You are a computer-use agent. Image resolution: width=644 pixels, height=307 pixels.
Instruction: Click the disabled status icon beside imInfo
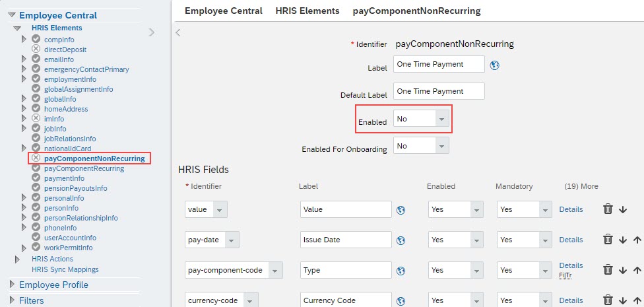click(x=36, y=118)
